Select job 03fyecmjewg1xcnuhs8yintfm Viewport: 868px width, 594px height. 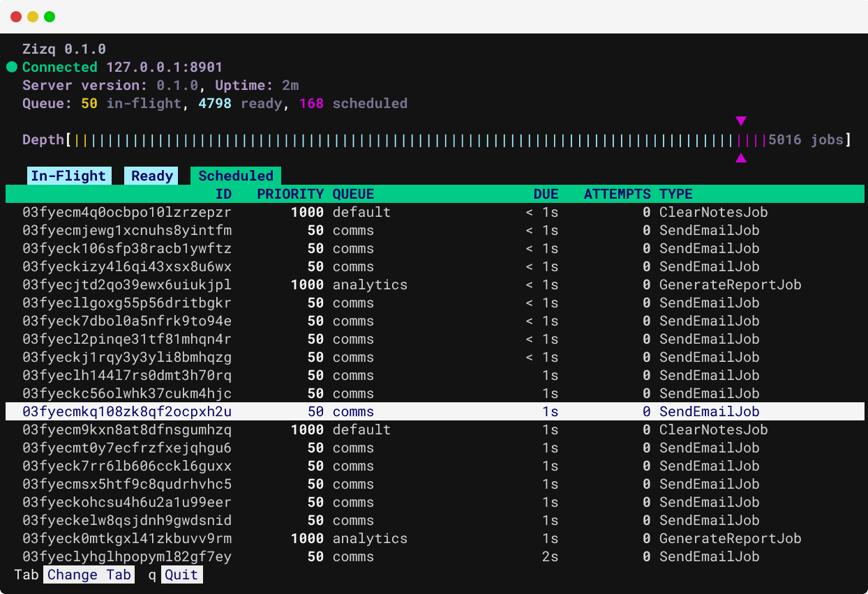click(x=434, y=230)
